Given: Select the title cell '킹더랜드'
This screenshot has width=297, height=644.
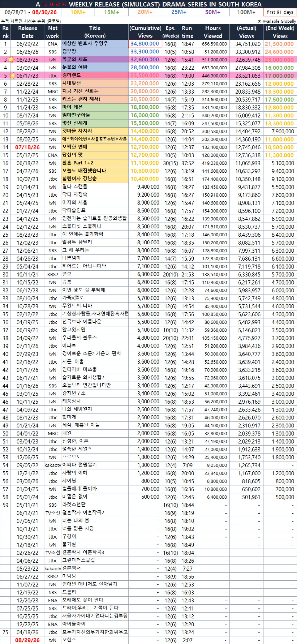Looking at the screenshot, I should [95, 75].
